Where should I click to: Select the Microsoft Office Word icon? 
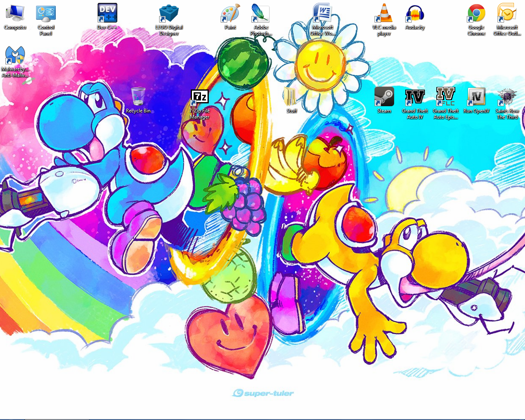point(322,14)
